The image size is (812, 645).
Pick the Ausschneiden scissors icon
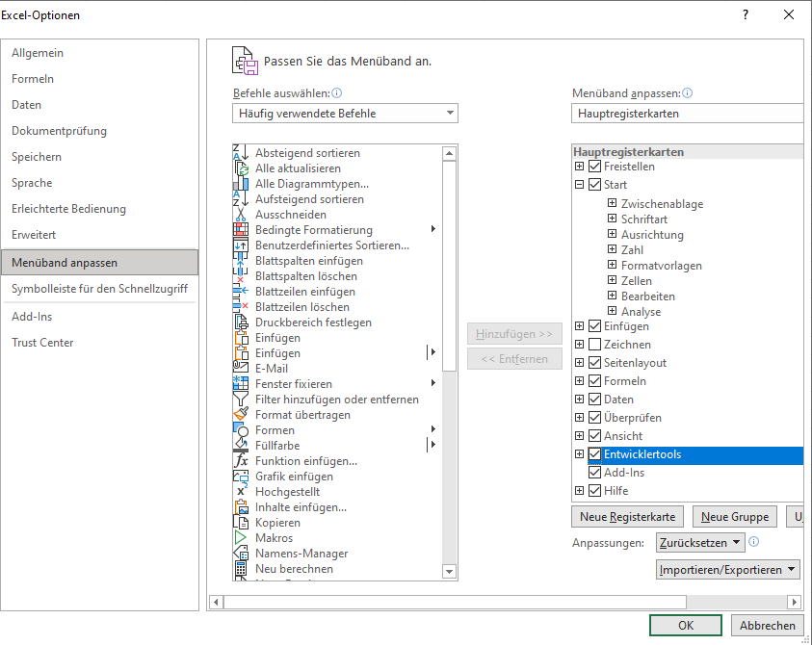click(x=241, y=215)
